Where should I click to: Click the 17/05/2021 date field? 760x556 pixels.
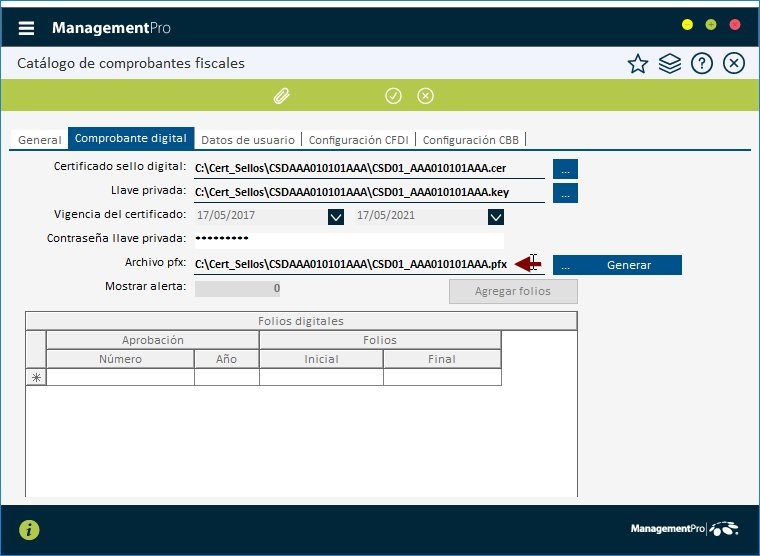click(421, 216)
